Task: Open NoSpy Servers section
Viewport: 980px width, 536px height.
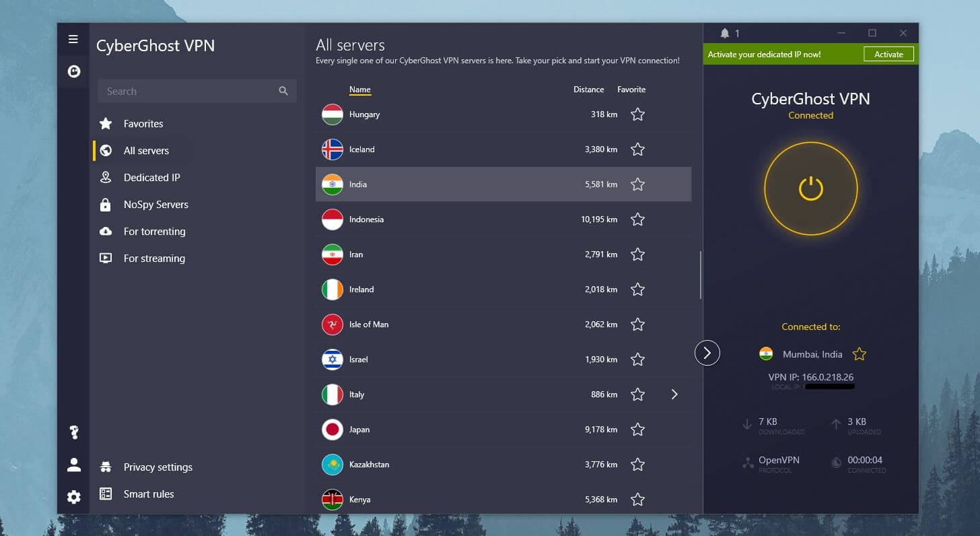Action: (x=155, y=205)
